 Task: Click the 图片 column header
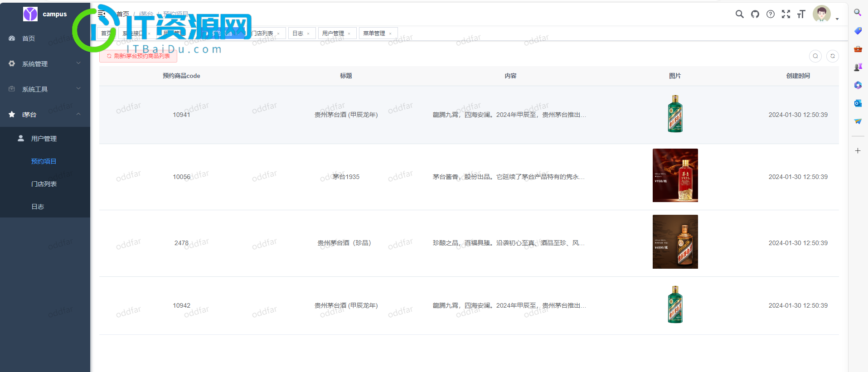675,76
